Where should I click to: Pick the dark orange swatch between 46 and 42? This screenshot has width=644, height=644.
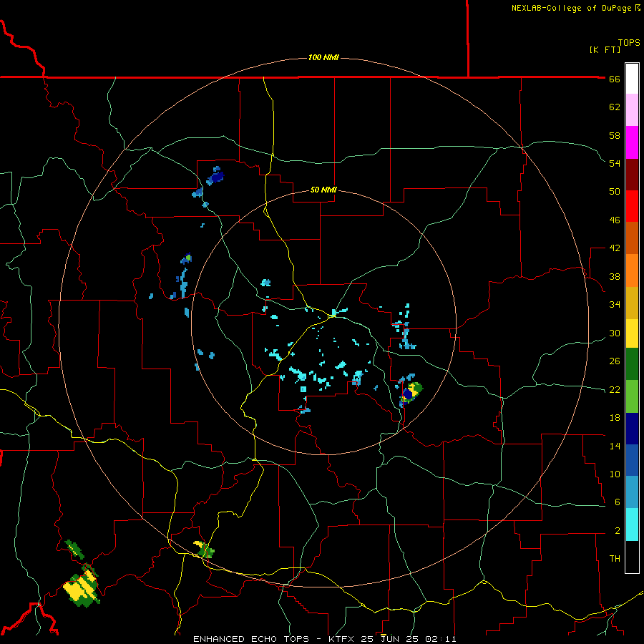[x=632, y=238]
